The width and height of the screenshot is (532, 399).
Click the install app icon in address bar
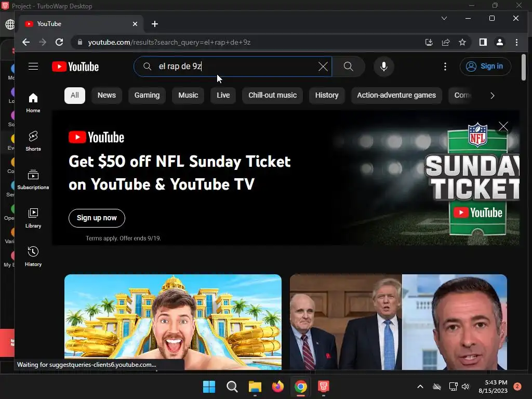pos(429,42)
